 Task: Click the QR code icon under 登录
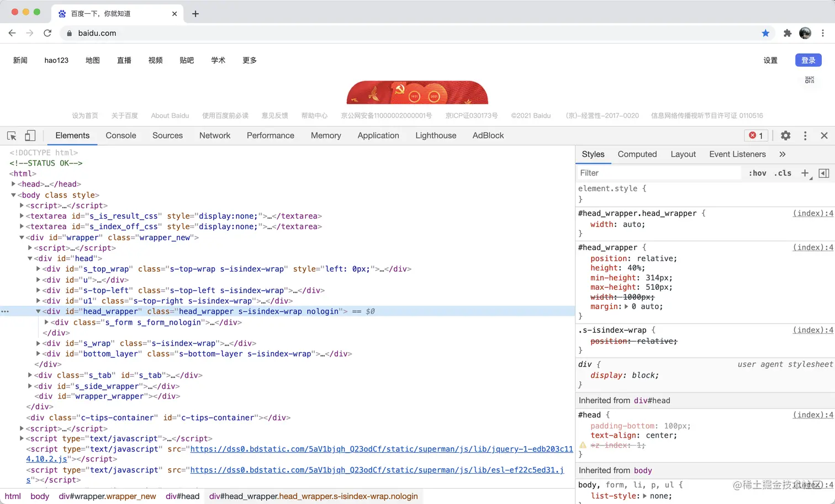[810, 80]
